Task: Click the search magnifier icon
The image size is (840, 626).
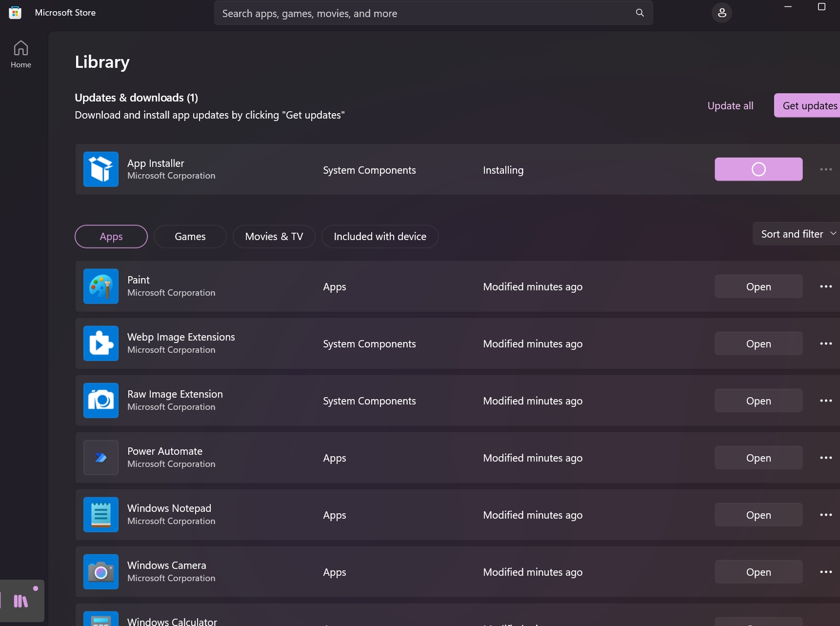Action: pos(640,13)
